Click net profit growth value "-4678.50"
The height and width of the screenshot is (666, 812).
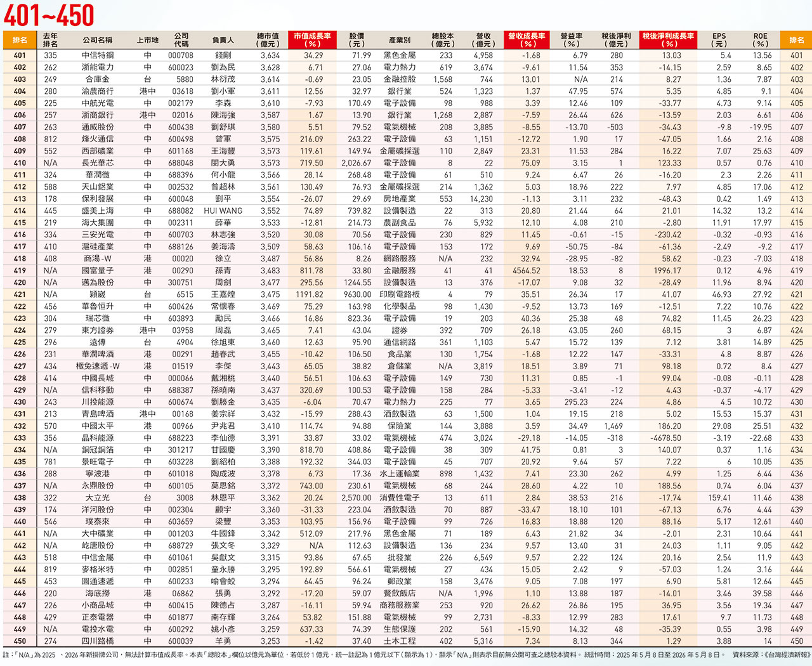(665, 438)
